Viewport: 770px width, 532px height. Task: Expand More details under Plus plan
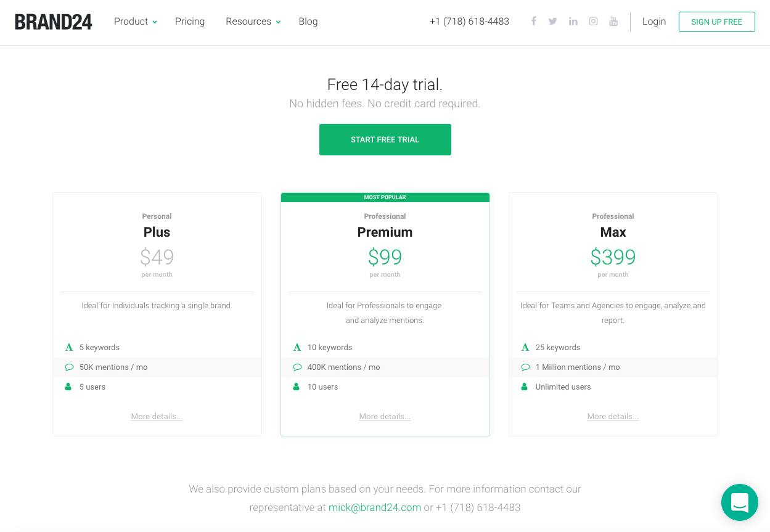(157, 417)
